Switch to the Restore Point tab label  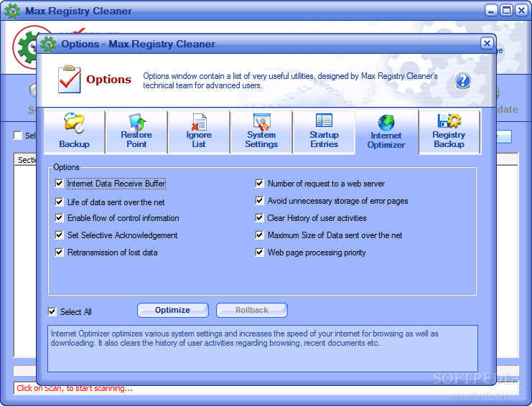136,139
